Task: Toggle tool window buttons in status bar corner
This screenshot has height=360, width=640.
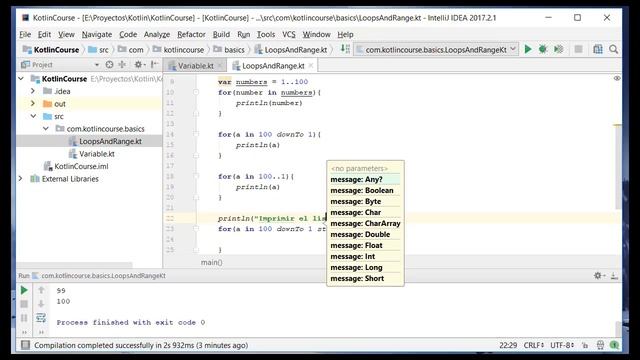Action: (x=25, y=345)
